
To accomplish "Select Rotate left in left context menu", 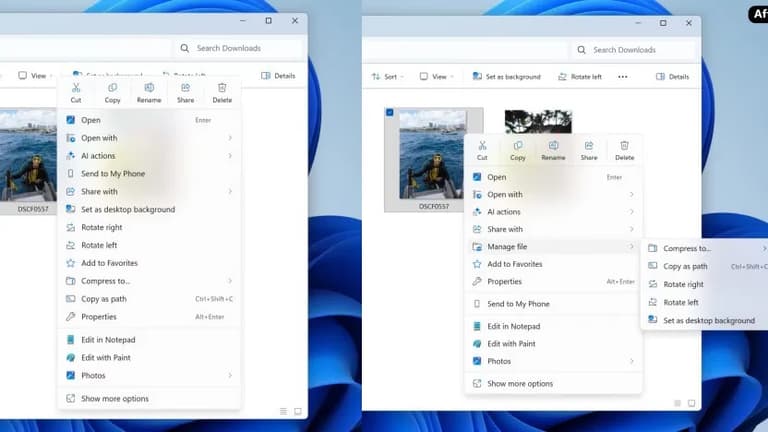I will (149, 245).
